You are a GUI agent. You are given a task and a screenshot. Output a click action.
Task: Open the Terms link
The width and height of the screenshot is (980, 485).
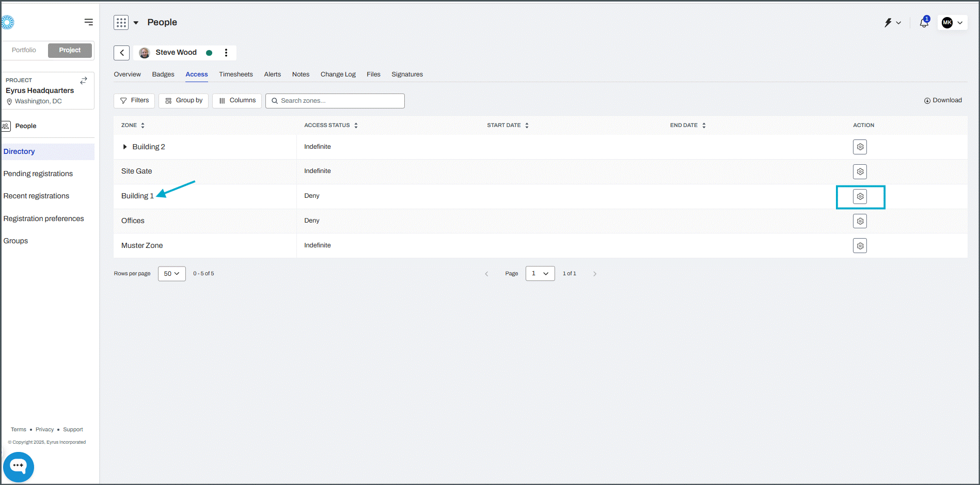click(x=19, y=430)
